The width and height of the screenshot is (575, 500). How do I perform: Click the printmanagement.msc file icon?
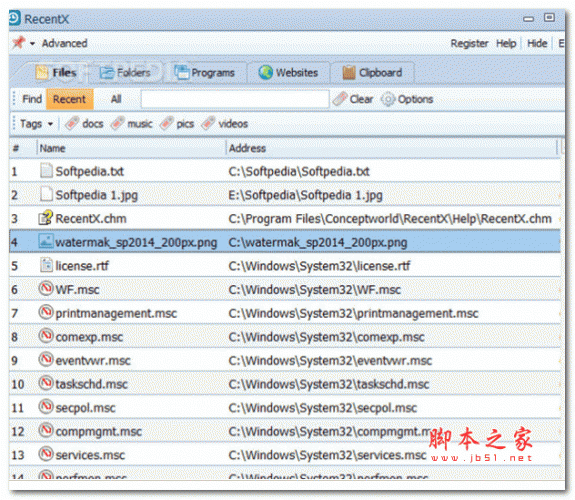point(46,312)
